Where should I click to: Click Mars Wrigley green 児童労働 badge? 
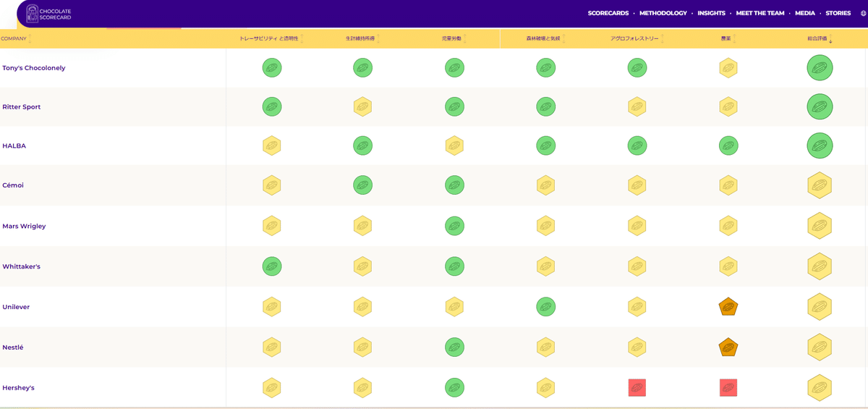[454, 226]
